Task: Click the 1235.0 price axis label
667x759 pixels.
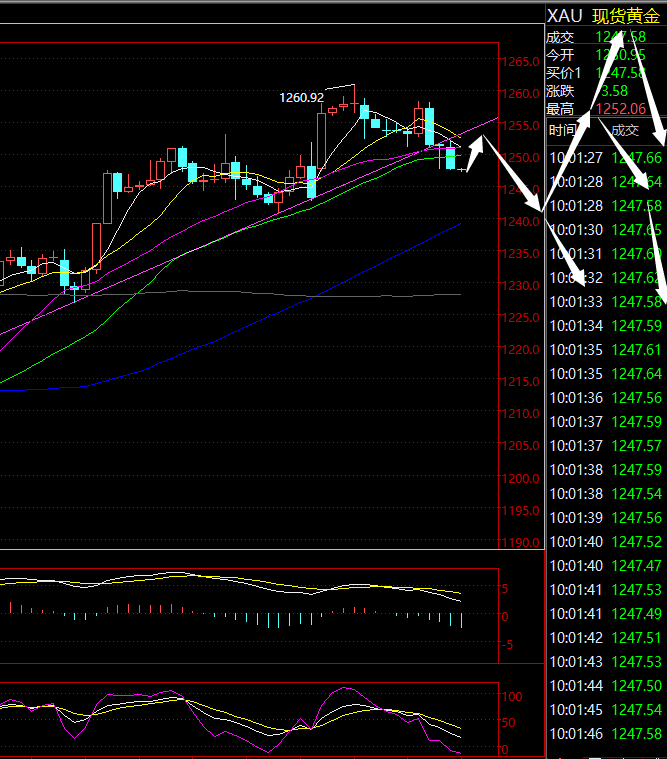Action: pyautogui.click(x=520, y=254)
